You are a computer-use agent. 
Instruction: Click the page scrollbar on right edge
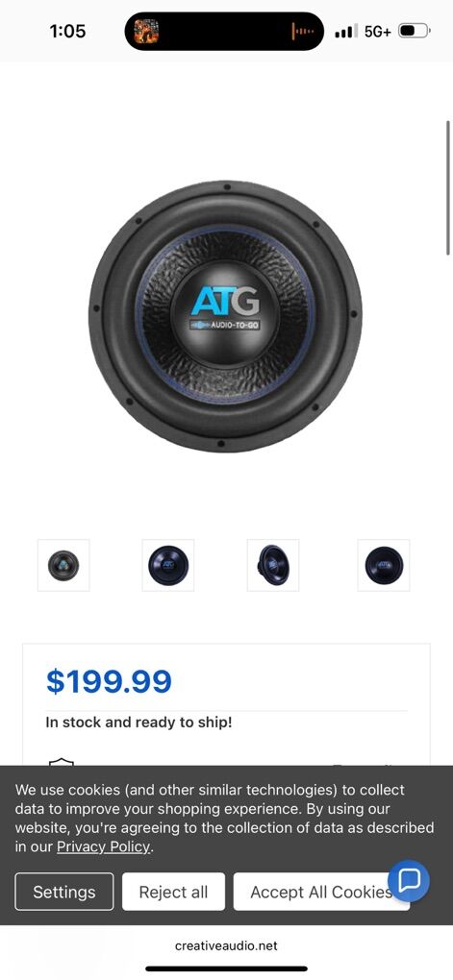coord(448,187)
